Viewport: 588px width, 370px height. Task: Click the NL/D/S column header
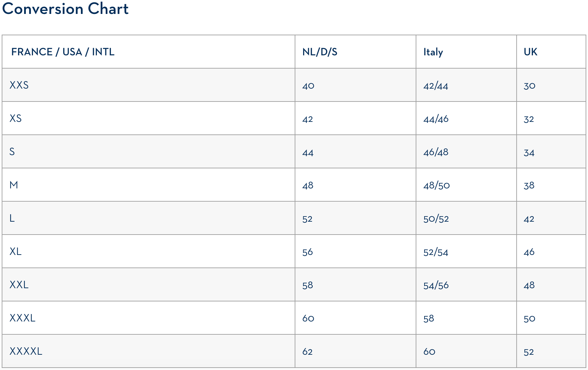click(319, 52)
